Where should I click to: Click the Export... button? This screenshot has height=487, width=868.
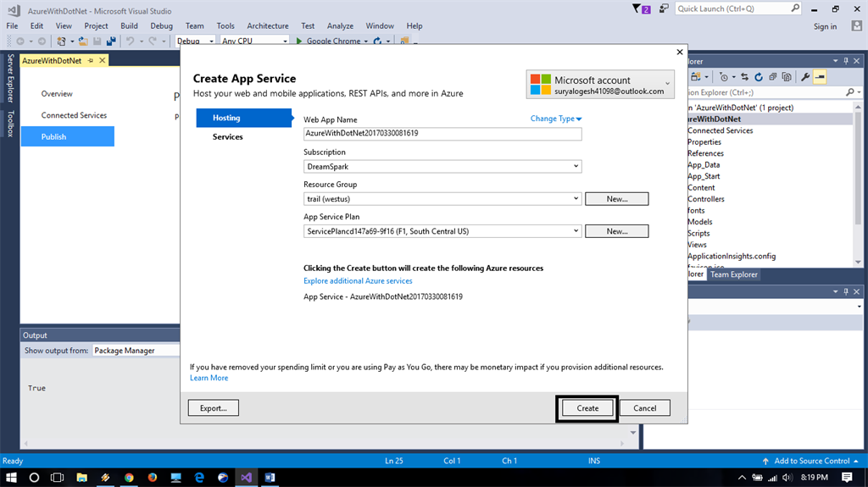tap(213, 408)
